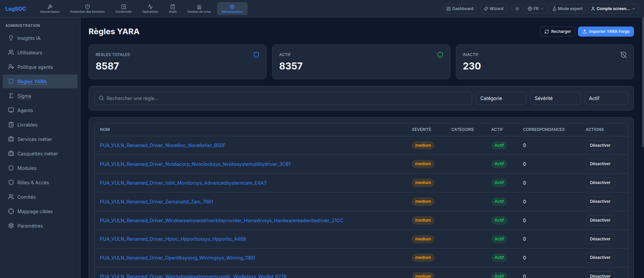Viewport: 644px width, 278px height.
Task: Switch to Protection des Données tab
Action: [87, 9]
